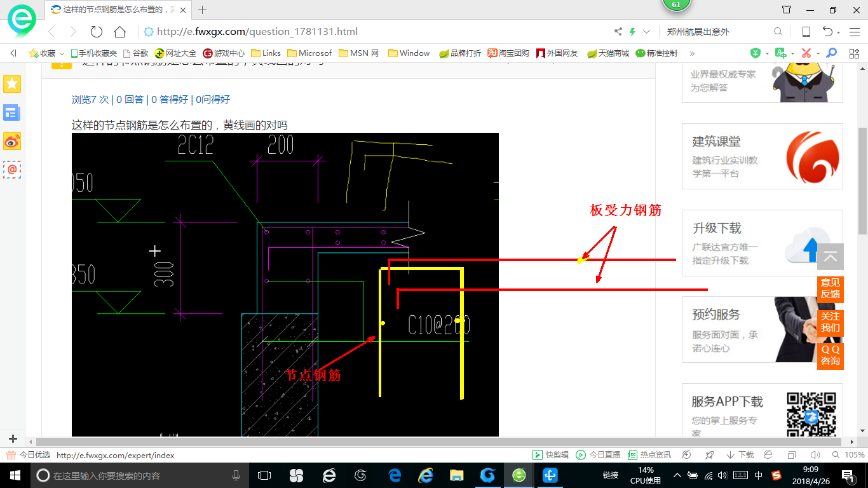The image size is (868, 488).
Task: Open the 淘宝团购 bookmark
Action: [508, 53]
